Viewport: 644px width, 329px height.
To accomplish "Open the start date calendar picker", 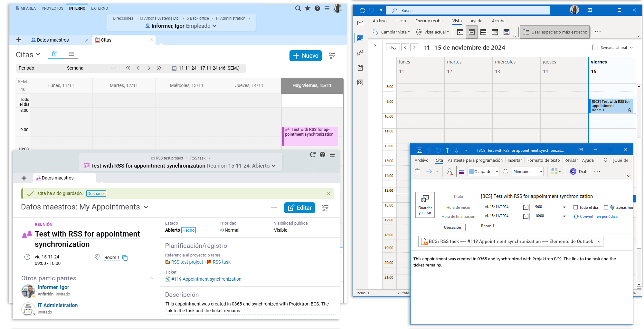I will 526,207.
